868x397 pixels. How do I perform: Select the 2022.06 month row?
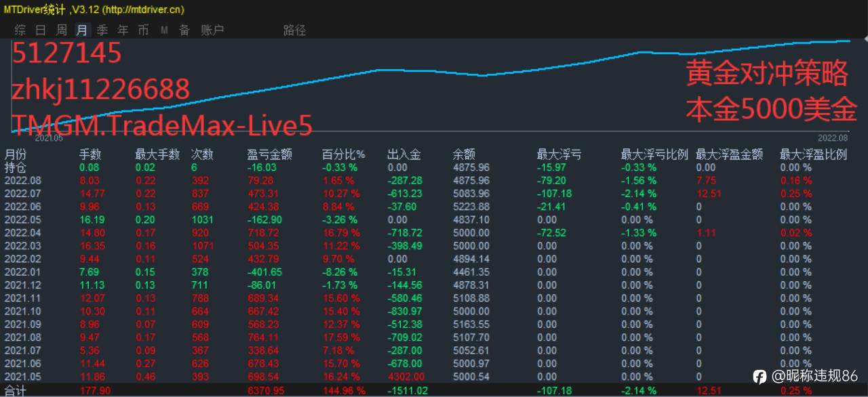coord(434,207)
